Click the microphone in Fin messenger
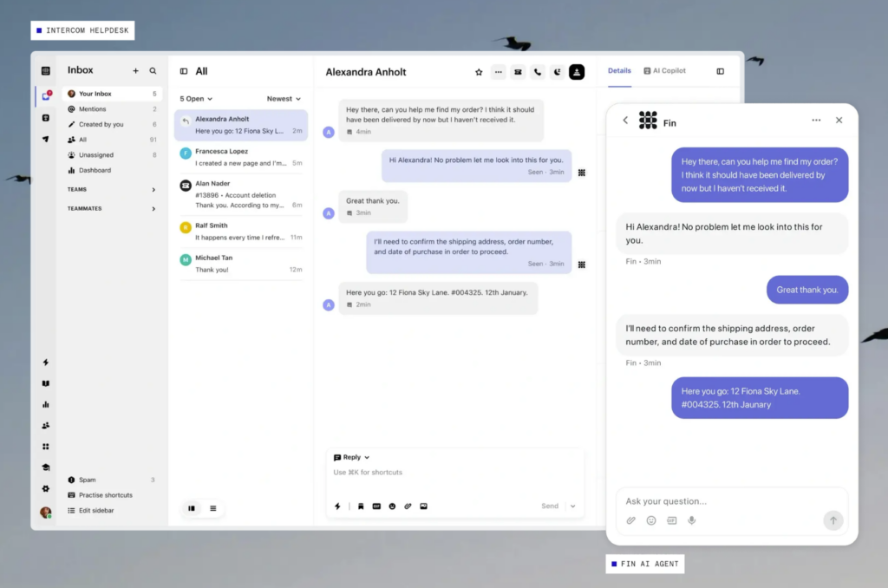 click(x=692, y=520)
